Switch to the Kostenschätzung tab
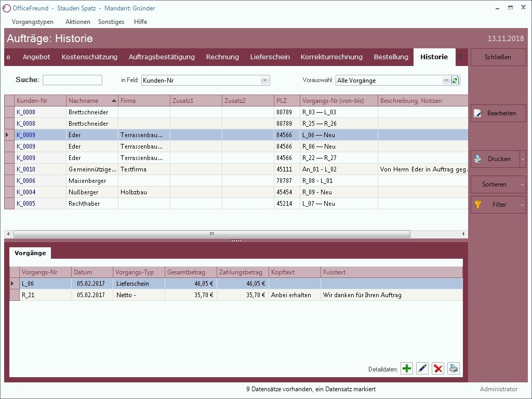The height and width of the screenshot is (399, 532). tap(89, 57)
